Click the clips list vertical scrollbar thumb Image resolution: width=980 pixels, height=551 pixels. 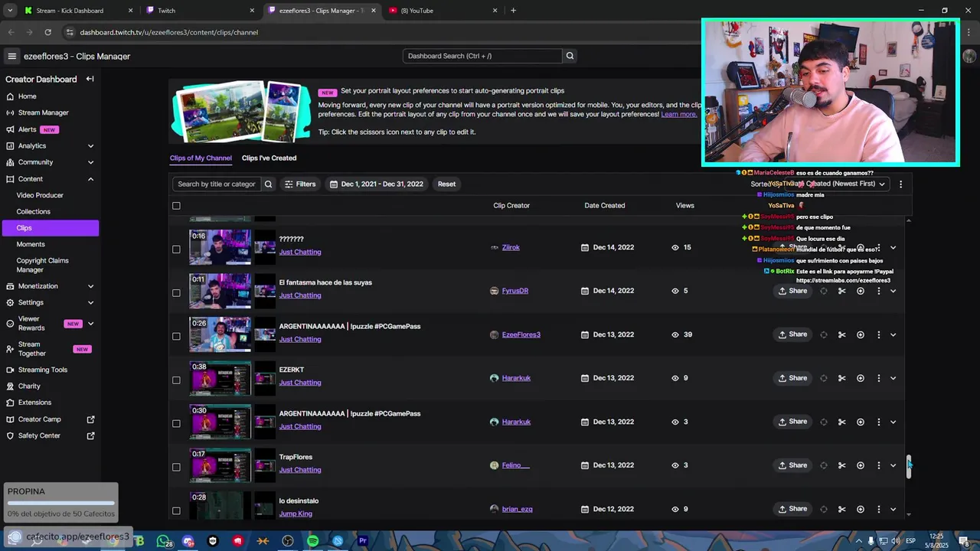pyautogui.click(x=909, y=466)
